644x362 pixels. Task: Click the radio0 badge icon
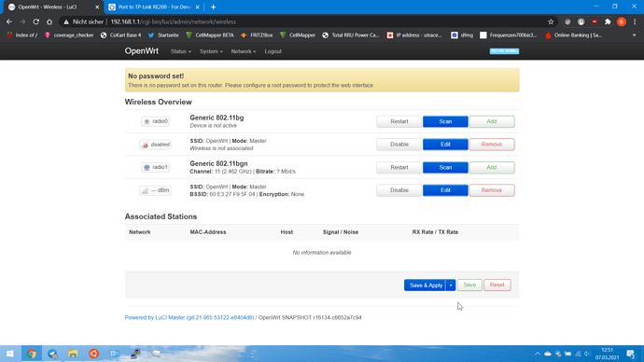point(155,121)
